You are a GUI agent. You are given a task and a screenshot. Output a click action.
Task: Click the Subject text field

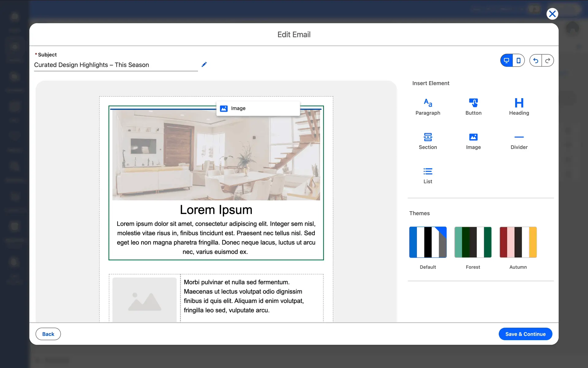click(x=116, y=65)
